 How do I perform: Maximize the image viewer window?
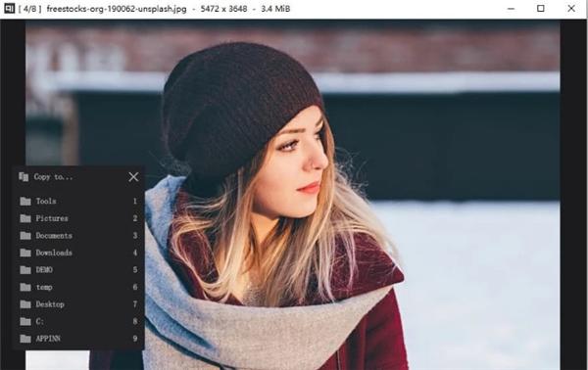(541, 8)
